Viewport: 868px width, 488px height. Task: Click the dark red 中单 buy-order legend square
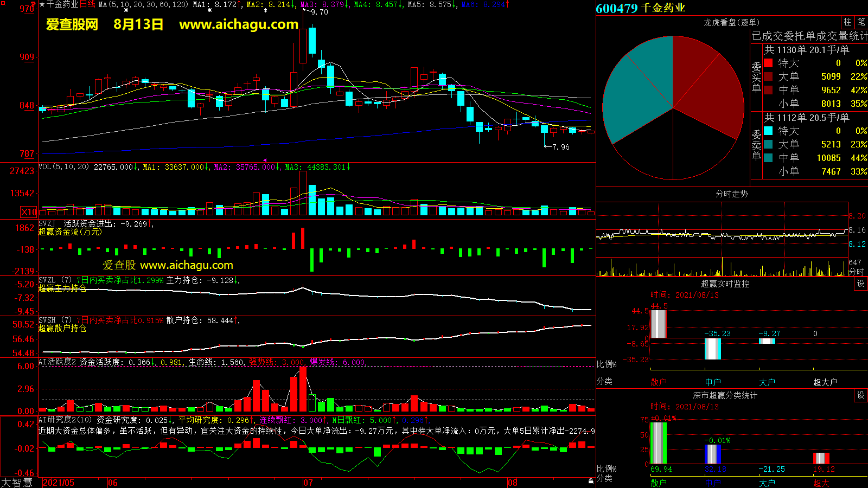tap(768, 90)
